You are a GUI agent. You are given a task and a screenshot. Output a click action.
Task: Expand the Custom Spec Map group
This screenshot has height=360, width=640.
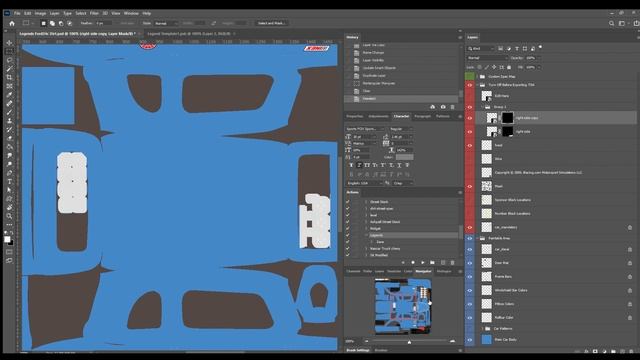point(477,76)
